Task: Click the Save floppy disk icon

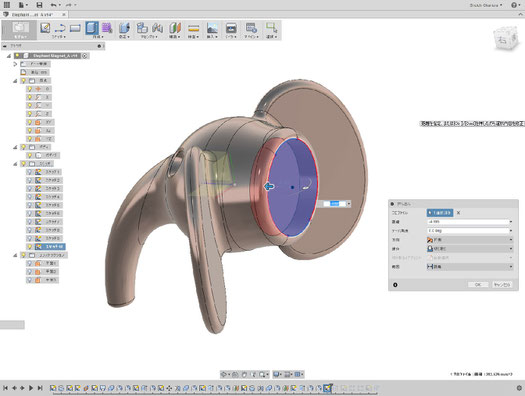Action: (x=39, y=5)
